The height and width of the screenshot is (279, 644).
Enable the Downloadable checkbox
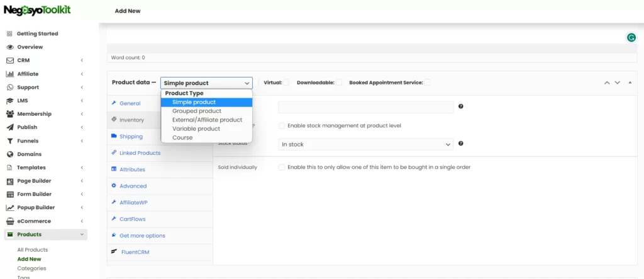click(x=339, y=83)
